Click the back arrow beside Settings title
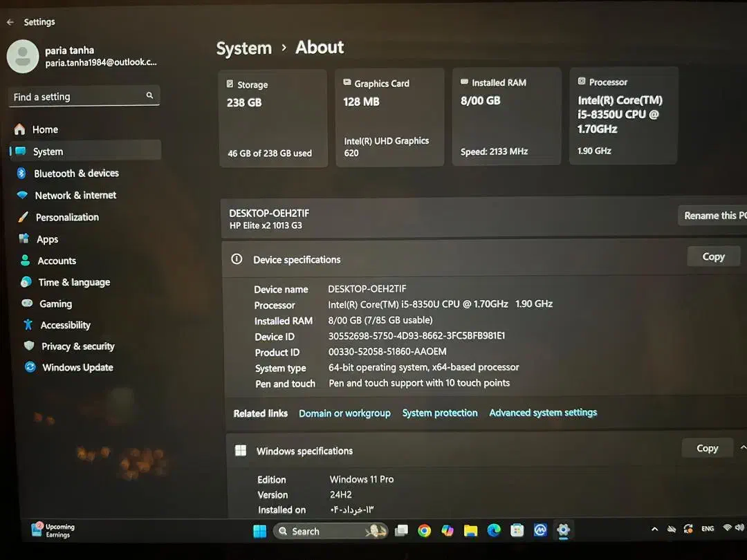Image resolution: width=747 pixels, height=560 pixels. (10, 22)
